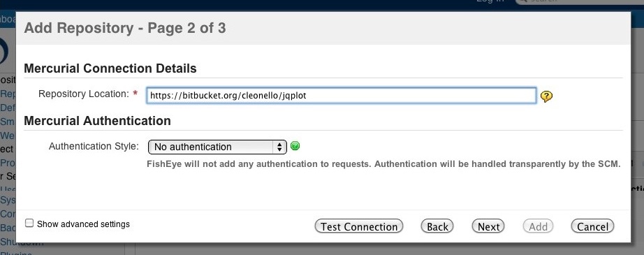Image resolution: width=644 pixels, height=255 pixels.
Task: Click the Log in link at the top
Action: point(490,1)
